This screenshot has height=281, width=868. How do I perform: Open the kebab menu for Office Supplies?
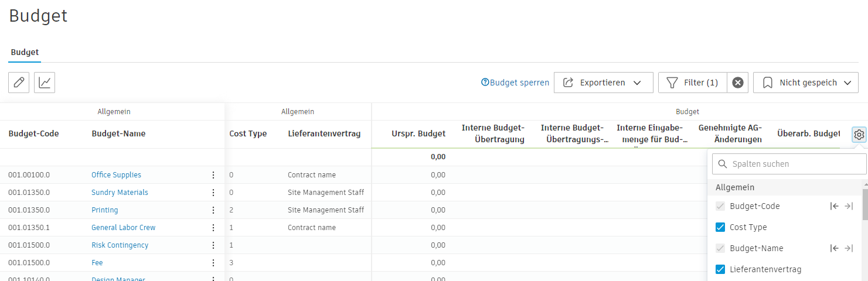click(x=213, y=175)
